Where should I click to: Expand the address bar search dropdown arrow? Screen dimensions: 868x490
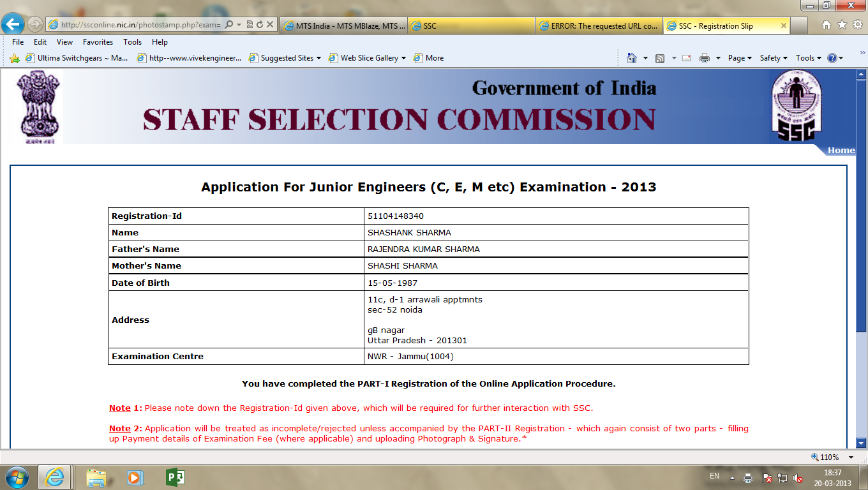[239, 25]
